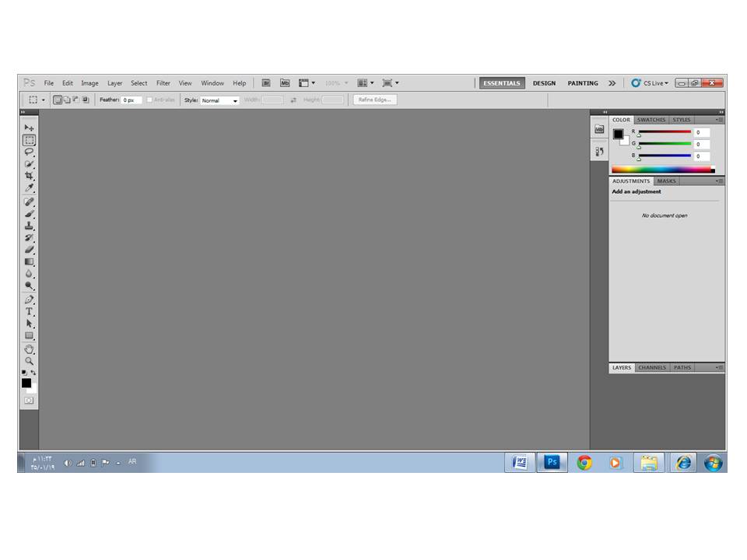Screen dimensions: 747x560
Task: Launch Bridge from the application bar
Action: [x=266, y=83]
